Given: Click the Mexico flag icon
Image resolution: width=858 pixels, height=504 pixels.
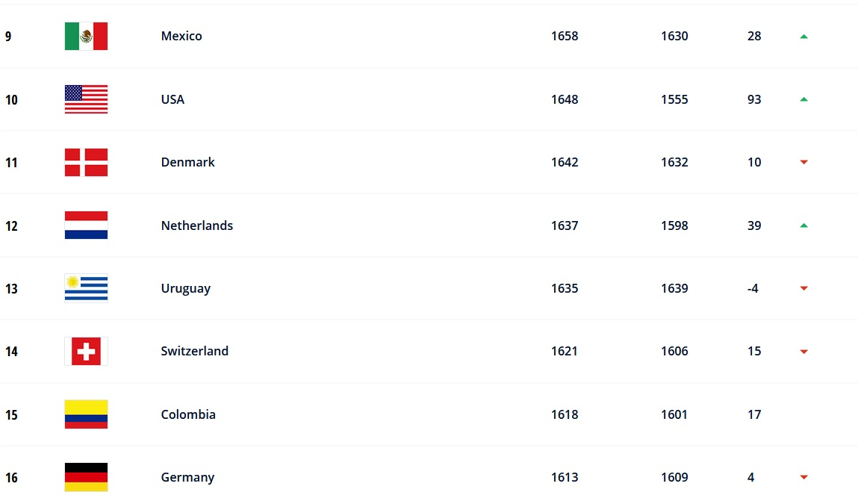Looking at the screenshot, I should click(x=86, y=36).
